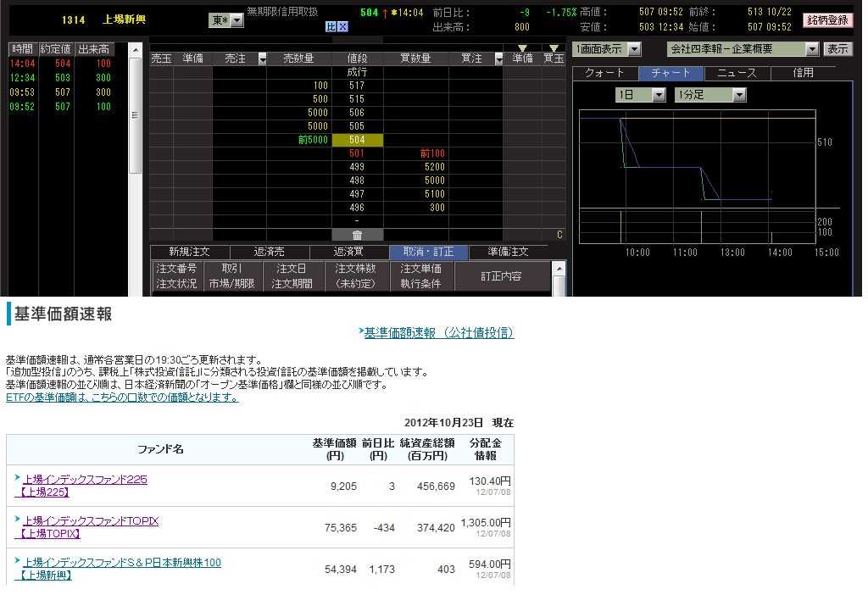The image size is (868, 595).
Task: Click the 表示 button
Action: click(838, 49)
